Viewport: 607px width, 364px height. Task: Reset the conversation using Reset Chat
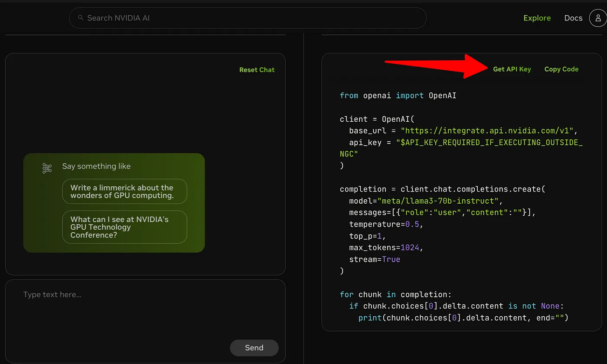[257, 69]
